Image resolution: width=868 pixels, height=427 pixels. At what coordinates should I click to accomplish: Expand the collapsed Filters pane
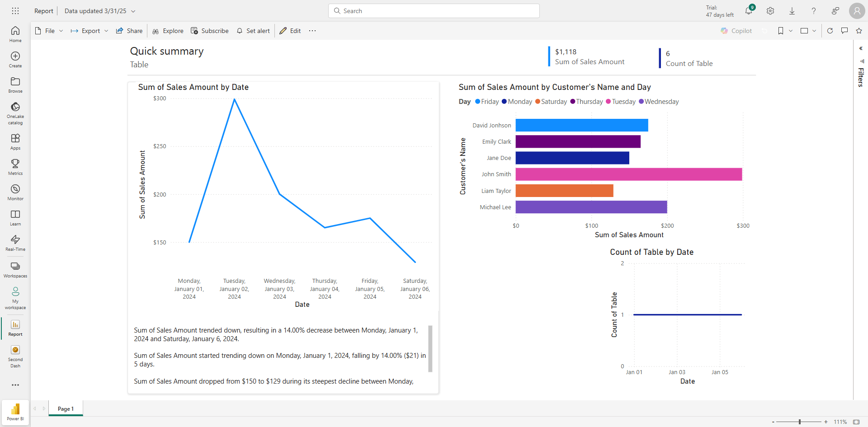(861, 48)
